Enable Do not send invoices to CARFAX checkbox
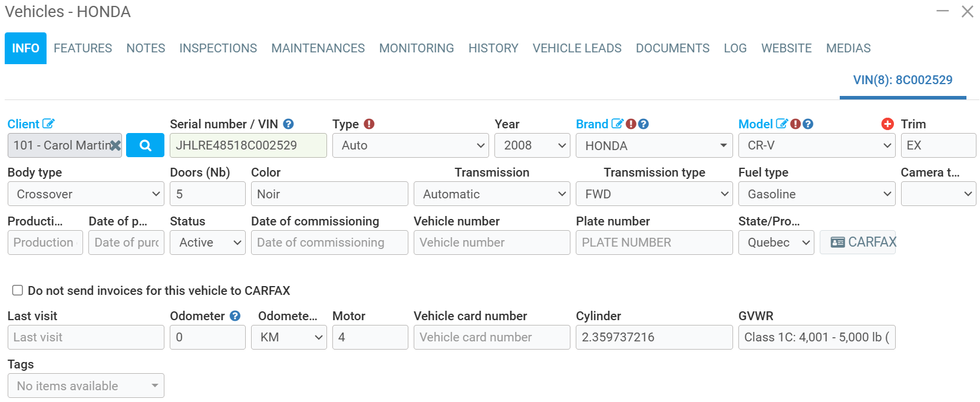 point(18,290)
